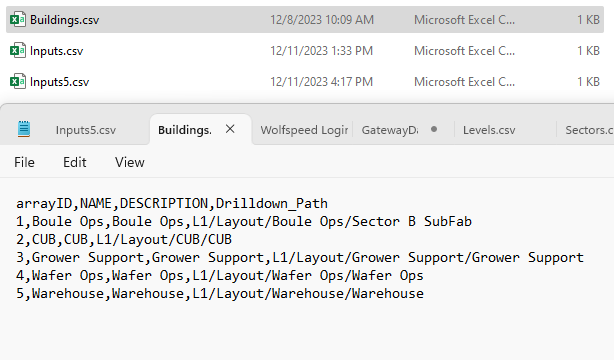Click the Buildings.csv Excel file icon
614x360 pixels.
18,19
